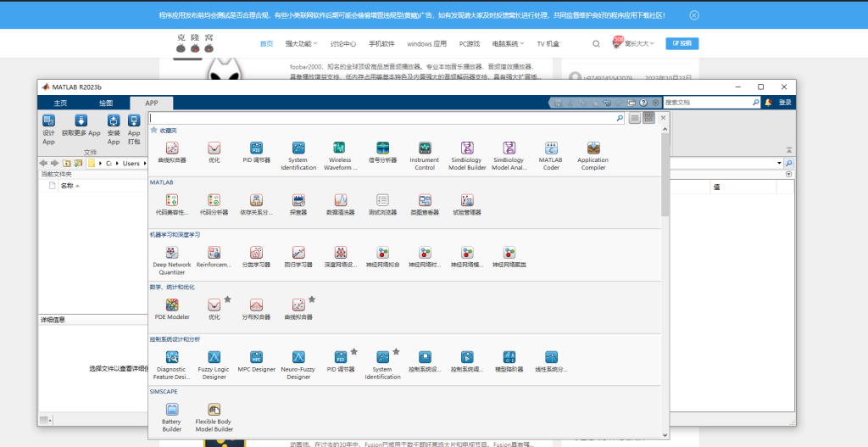Click 获取更多 App button

tap(81, 126)
